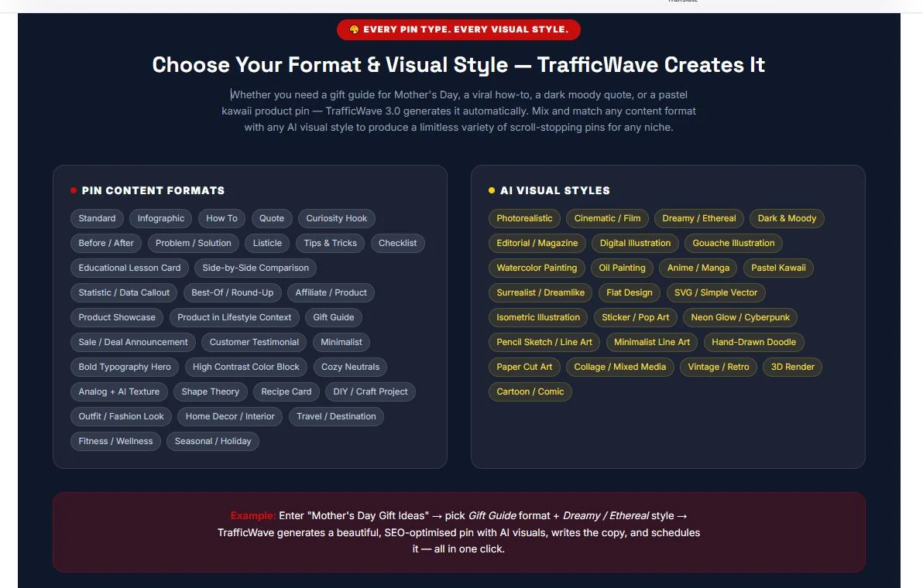The image size is (923, 588).
Task: Choose the Home Decor / Interior chip
Action: point(230,415)
